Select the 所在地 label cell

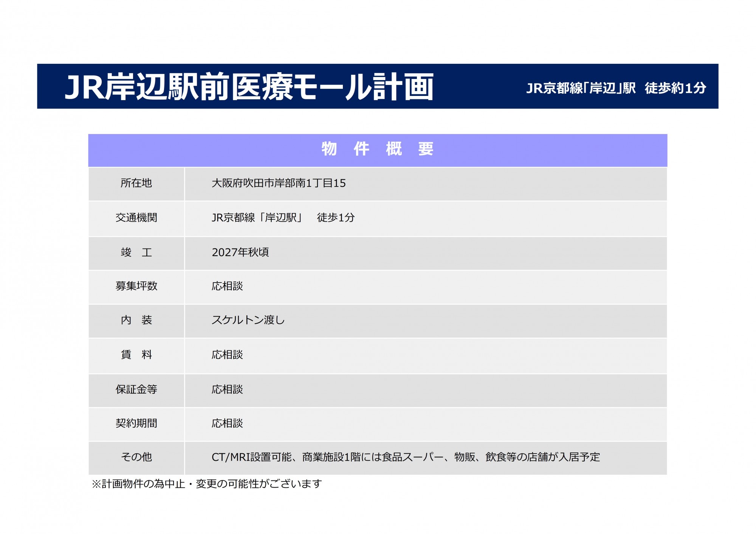click(x=136, y=183)
